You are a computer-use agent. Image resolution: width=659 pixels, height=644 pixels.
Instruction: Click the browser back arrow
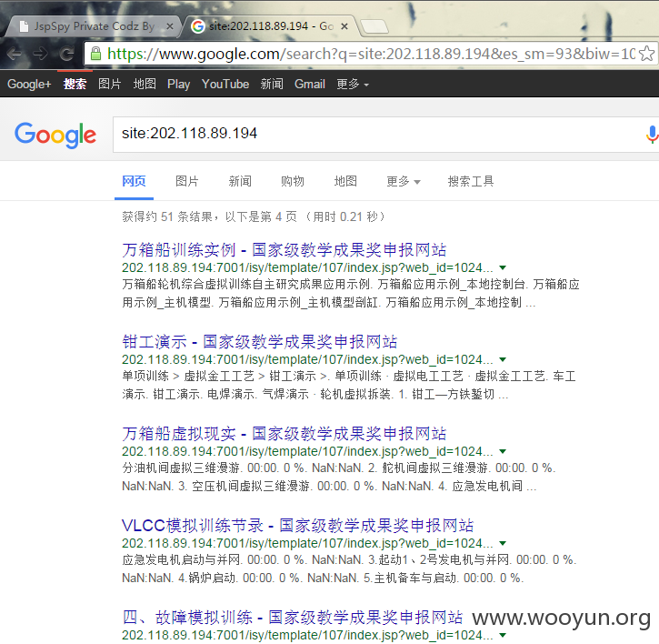click(15, 54)
